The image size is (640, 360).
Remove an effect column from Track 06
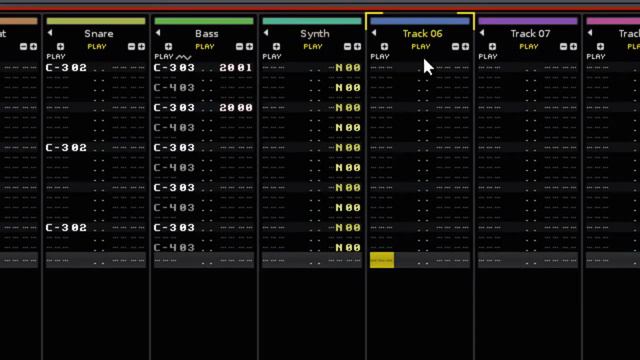pyautogui.click(x=456, y=47)
